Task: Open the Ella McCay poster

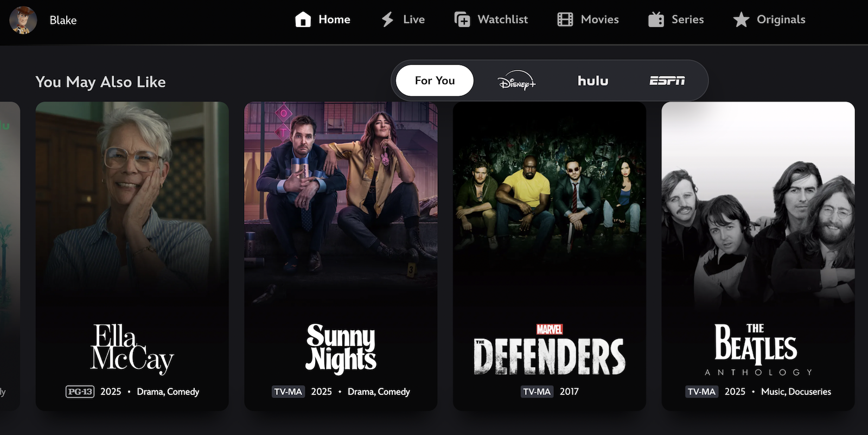Action: 132,256
